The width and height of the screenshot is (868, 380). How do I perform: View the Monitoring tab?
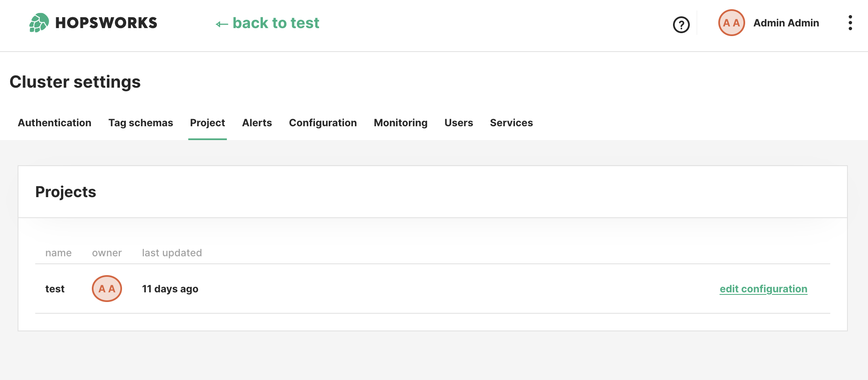coord(400,123)
